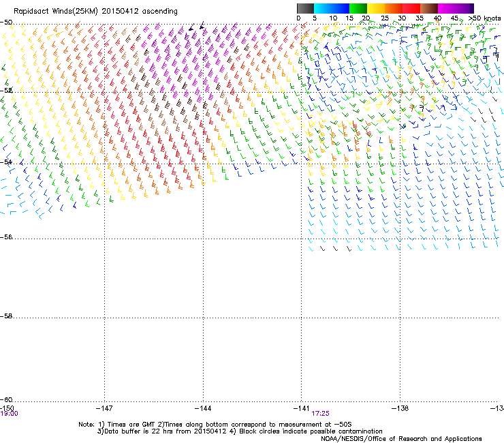Click the green 15-20 knots legend segment
The image size is (504, 443).
tap(358, 8)
